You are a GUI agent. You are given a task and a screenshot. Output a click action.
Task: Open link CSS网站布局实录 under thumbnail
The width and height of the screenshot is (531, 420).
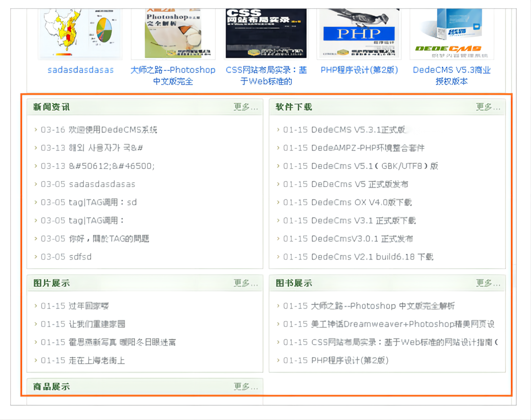(266, 76)
